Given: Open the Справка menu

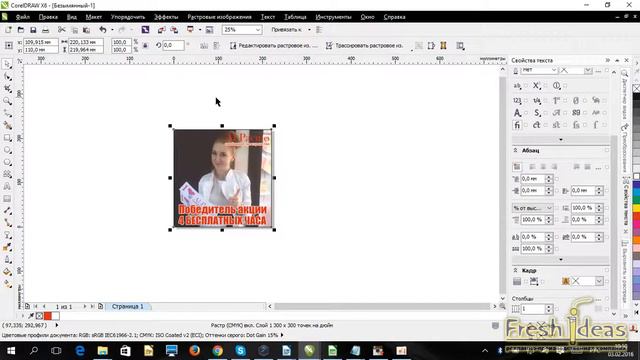Looking at the screenshot, I should 394,17.
